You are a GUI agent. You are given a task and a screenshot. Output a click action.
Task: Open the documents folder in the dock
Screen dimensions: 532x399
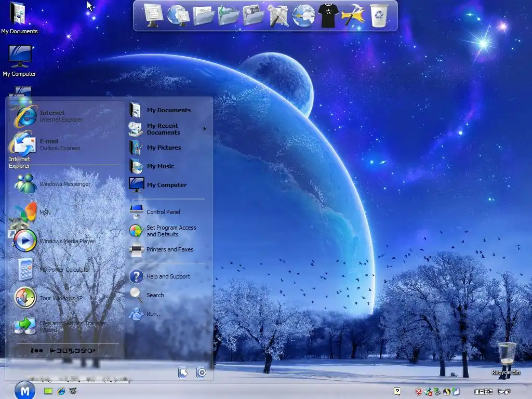[204, 16]
